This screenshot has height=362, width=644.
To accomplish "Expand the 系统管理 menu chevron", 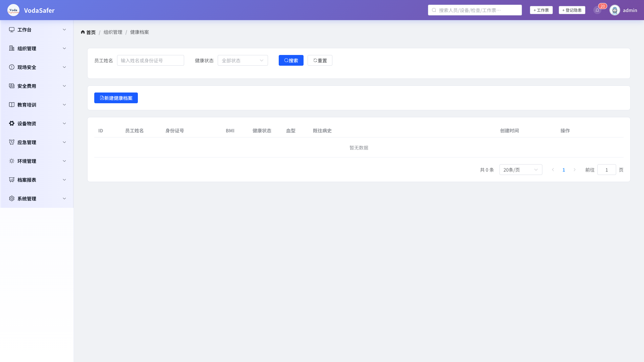I will (x=64, y=198).
